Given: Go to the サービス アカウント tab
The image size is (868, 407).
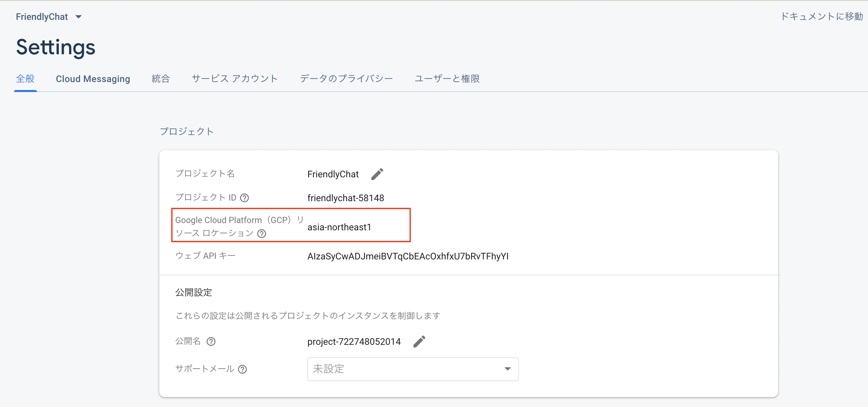Looking at the screenshot, I should [x=235, y=78].
